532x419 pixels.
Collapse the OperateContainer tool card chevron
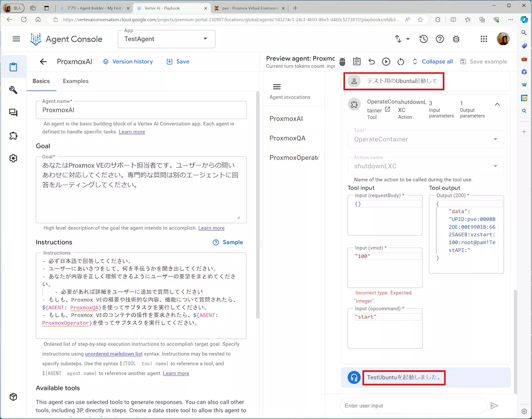[497, 104]
